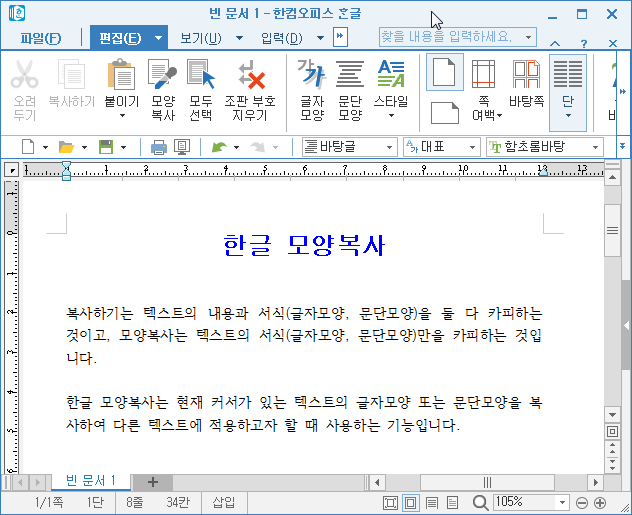Image resolution: width=632 pixels, height=515 pixels.
Task: Click the Select All (모두 선택) icon
Action: point(201,74)
